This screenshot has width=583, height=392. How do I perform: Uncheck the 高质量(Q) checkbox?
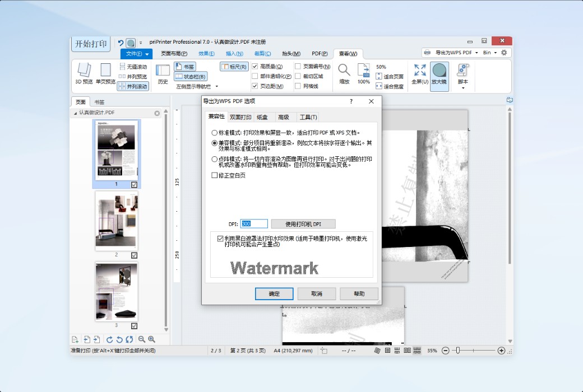255,67
